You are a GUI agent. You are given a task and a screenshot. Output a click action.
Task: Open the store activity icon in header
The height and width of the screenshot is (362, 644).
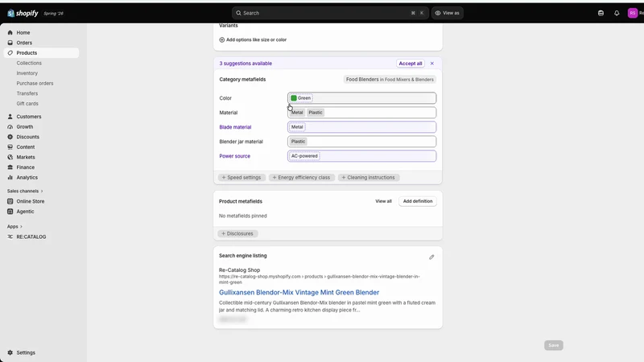[601, 13]
